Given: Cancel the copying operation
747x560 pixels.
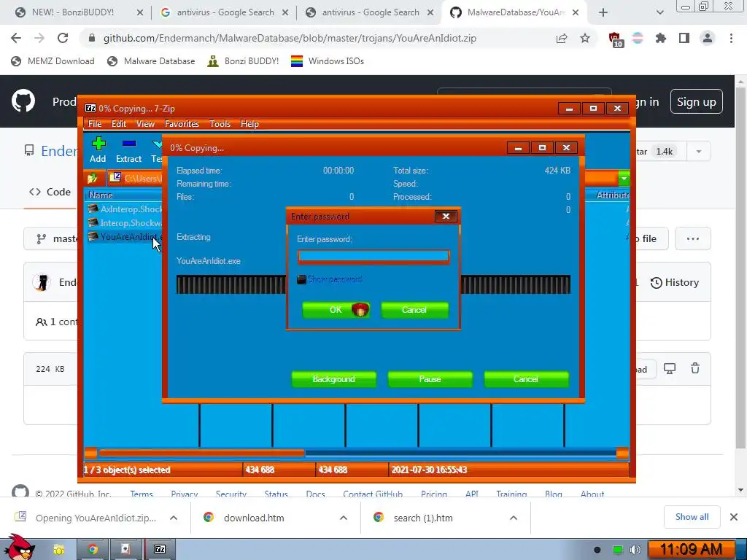Looking at the screenshot, I should tap(526, 379).
